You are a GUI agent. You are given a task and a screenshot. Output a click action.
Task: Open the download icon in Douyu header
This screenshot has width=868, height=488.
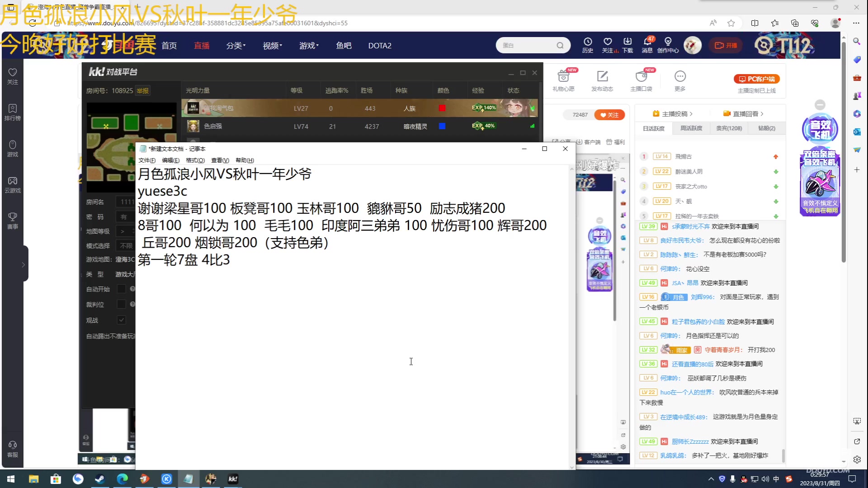click(x=627, y=45)
